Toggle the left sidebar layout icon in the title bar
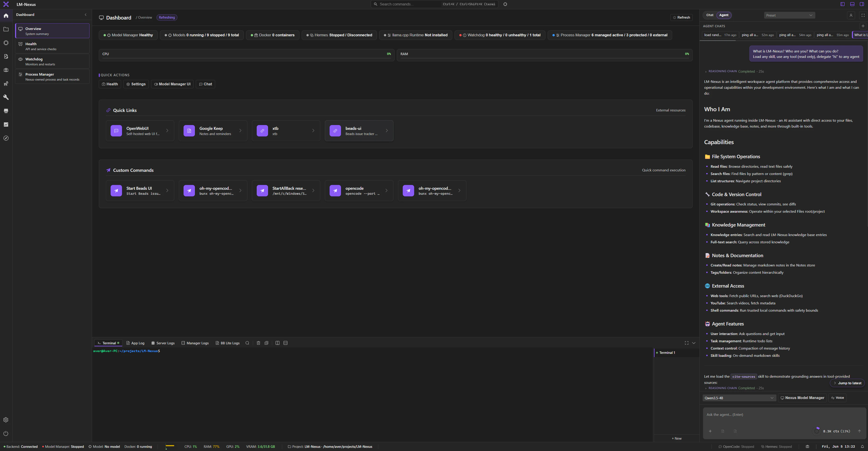Viewport: 868px width, 451px height. [842, 4]
